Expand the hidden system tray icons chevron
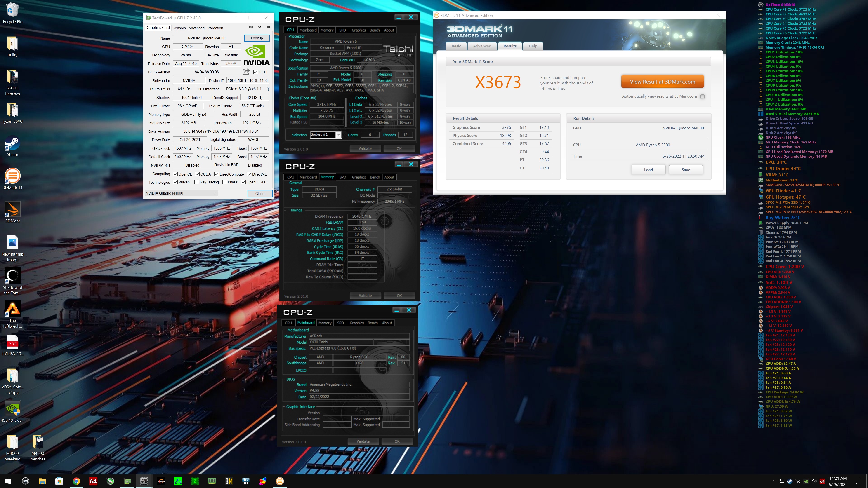This screenshot has height=488, width=868. [773, 481]
